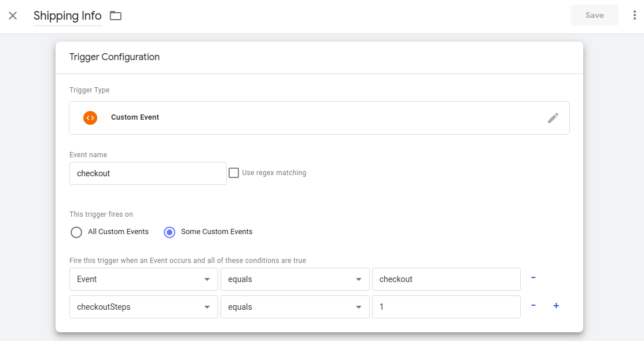Open the three-dot more options menu
This screenshot has height=341, width=644.
point(634,16)
